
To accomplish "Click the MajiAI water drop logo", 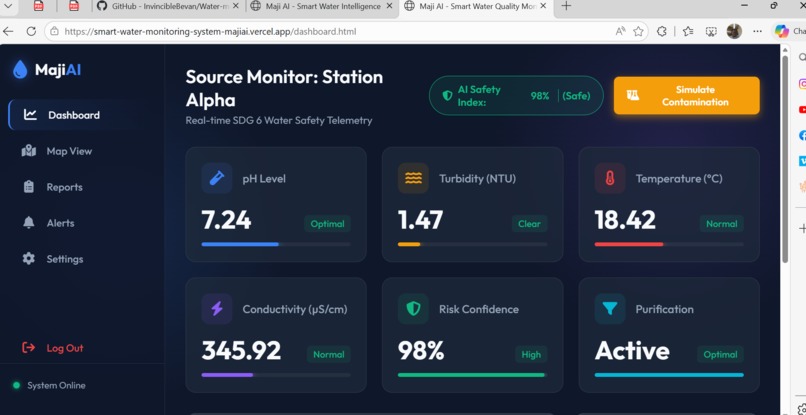I will click(x=20, y=69).
